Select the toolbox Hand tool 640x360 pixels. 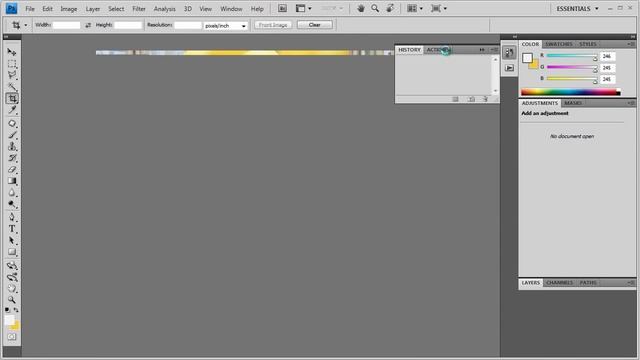(x=12, y=289)
